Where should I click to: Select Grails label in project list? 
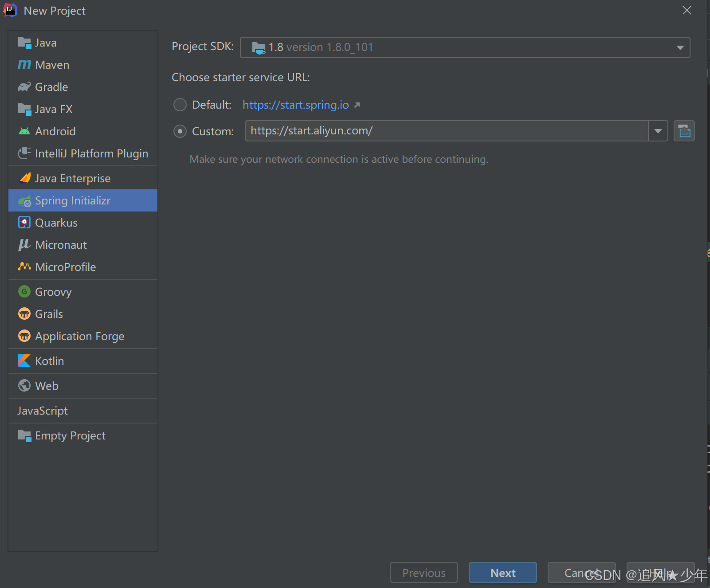click(x=49, y=314)
